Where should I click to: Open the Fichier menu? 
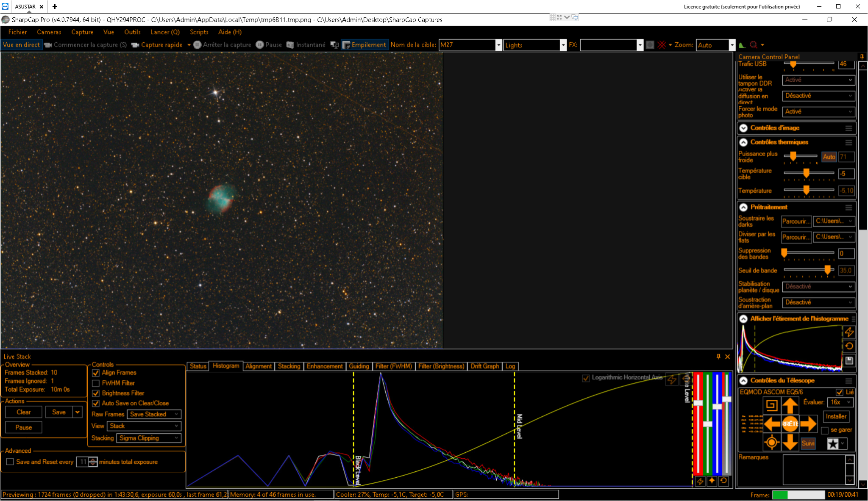tap(17, 32)
